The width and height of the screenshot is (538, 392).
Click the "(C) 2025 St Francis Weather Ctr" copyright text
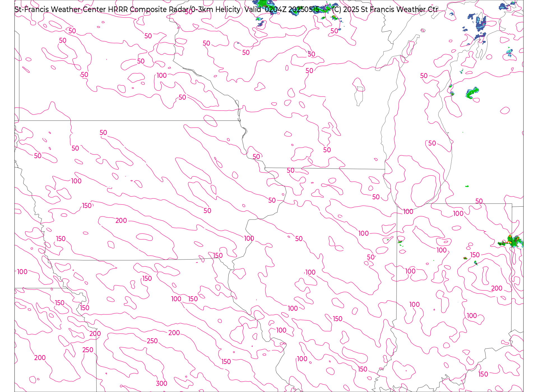pos(385,10)
